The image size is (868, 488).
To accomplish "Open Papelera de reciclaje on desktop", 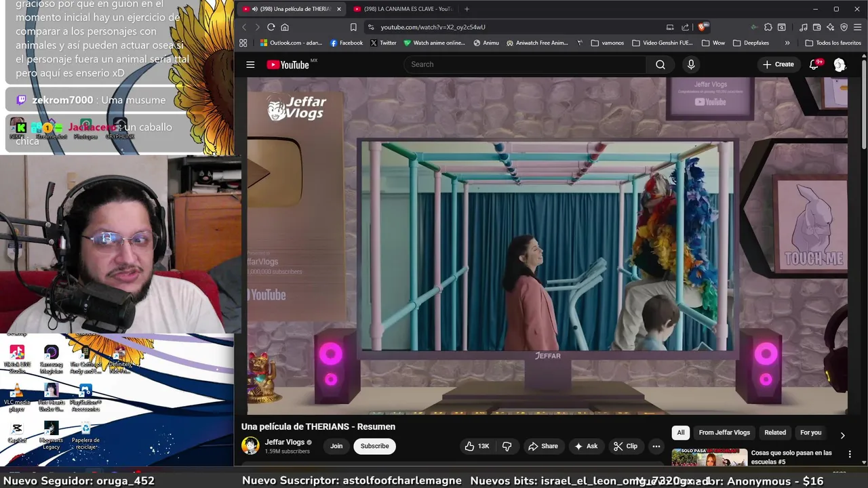I will 85,436.
